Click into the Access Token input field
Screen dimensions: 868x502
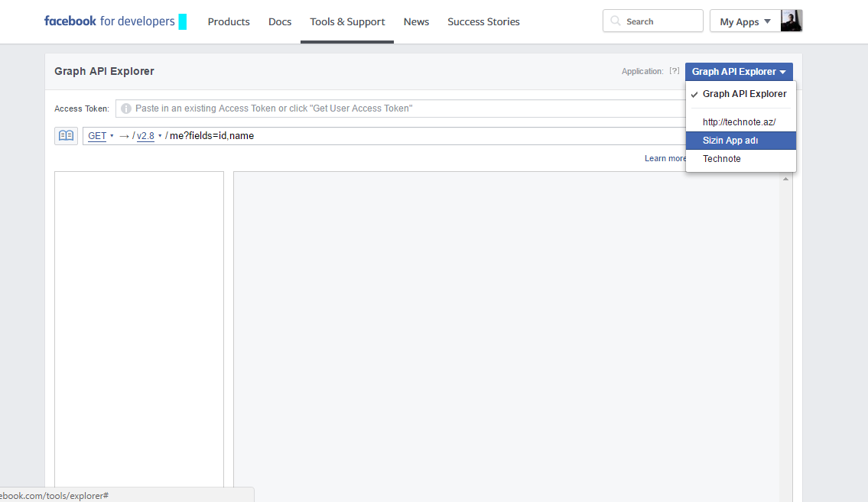398,108
